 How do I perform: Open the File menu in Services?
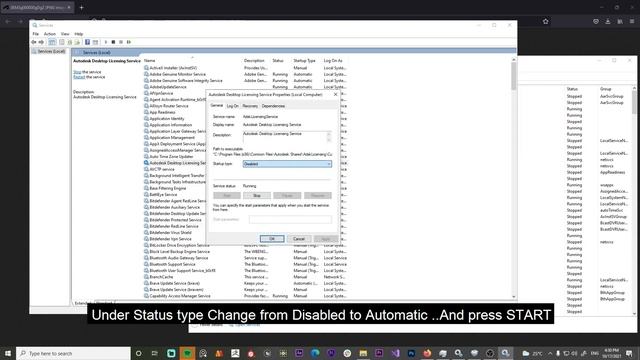[36, 34]
